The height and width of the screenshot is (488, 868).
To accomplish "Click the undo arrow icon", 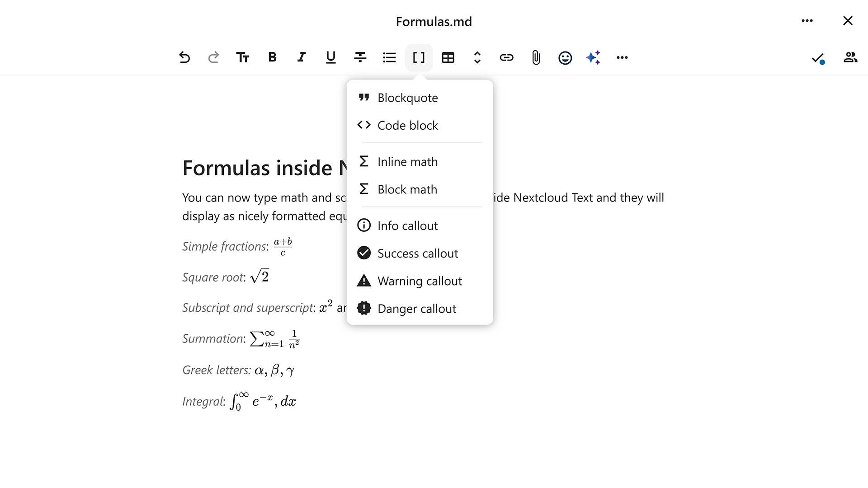I will coord(184,57).
